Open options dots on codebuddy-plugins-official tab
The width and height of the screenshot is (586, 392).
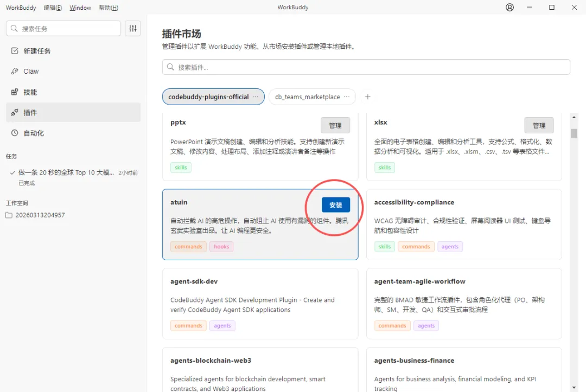tap(255, 97)
